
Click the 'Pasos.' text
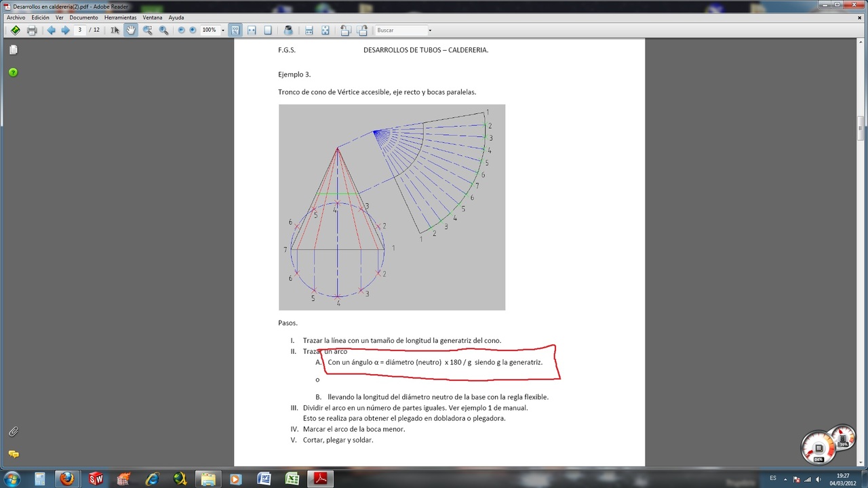(x=288, y=323)
